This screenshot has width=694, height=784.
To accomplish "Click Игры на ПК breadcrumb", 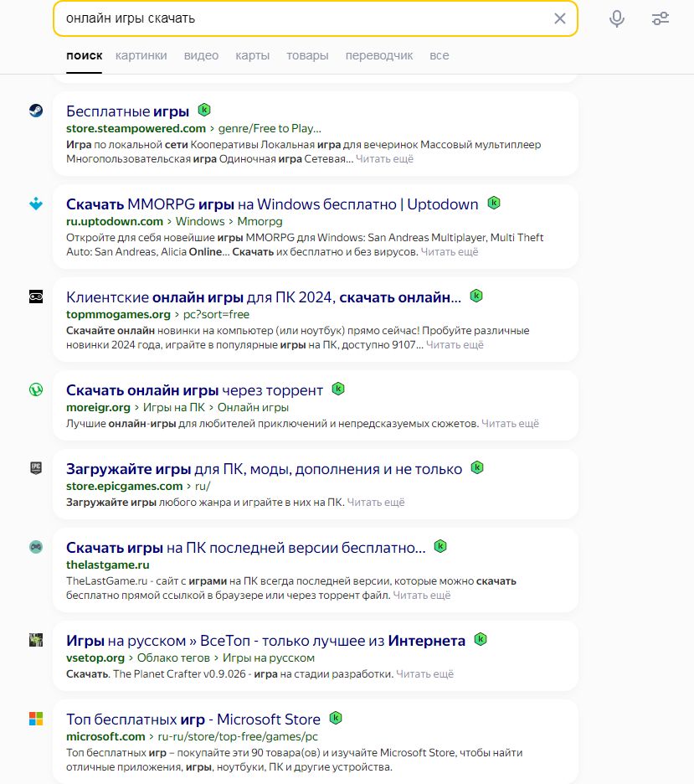I will click(174, 408).
